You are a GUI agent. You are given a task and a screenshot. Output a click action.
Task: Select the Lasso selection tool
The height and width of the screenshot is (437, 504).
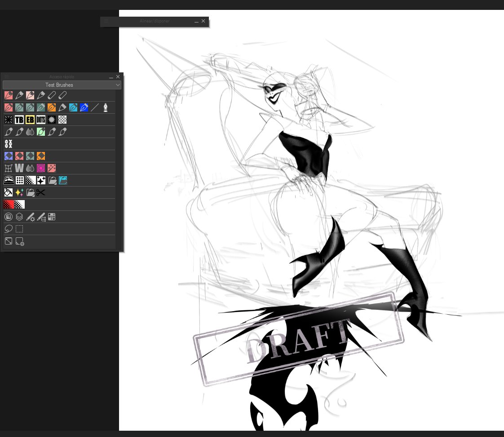(9, 229)
